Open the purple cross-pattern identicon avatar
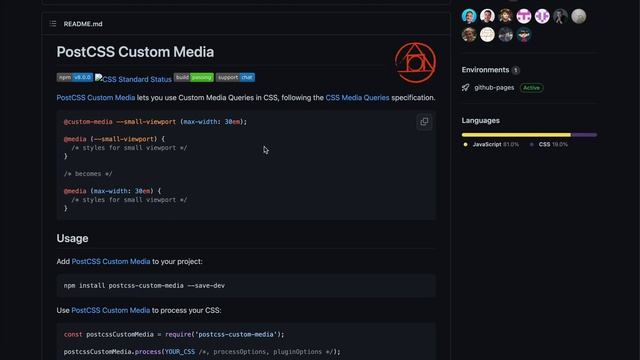The width and height of the screenshot is (640, 360). (542, 16)
